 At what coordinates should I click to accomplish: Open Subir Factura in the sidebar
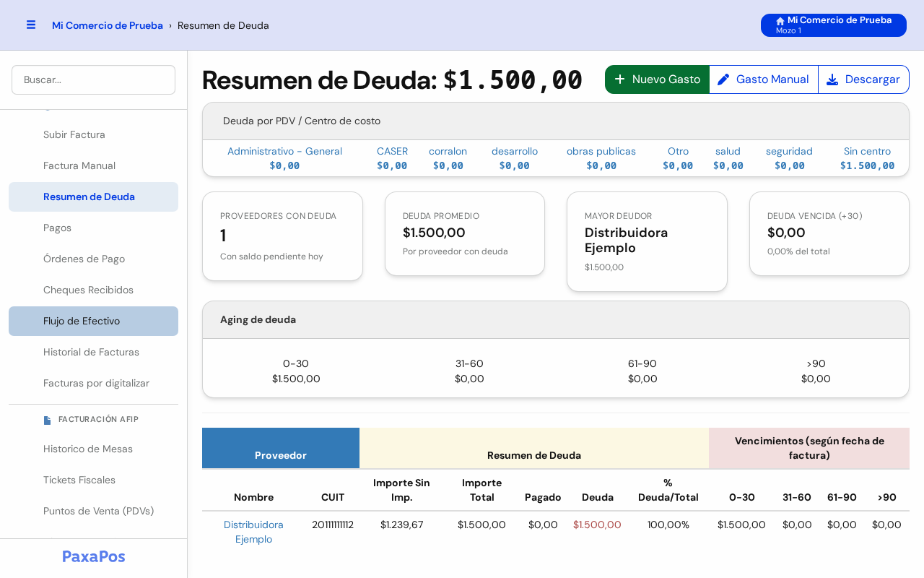tap(93, 134)
